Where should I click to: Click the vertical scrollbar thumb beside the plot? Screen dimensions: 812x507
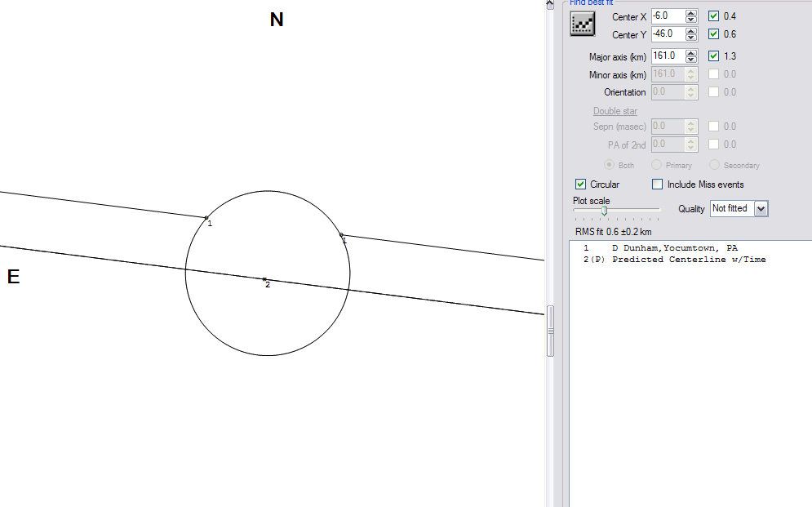tap(551, 331)
